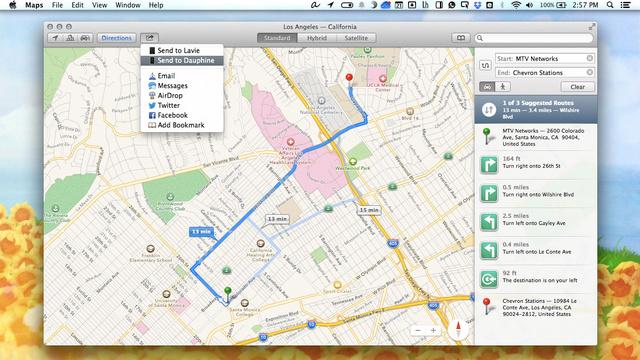Switch map to Satellite view
The image size is (640, 360).
356,38
